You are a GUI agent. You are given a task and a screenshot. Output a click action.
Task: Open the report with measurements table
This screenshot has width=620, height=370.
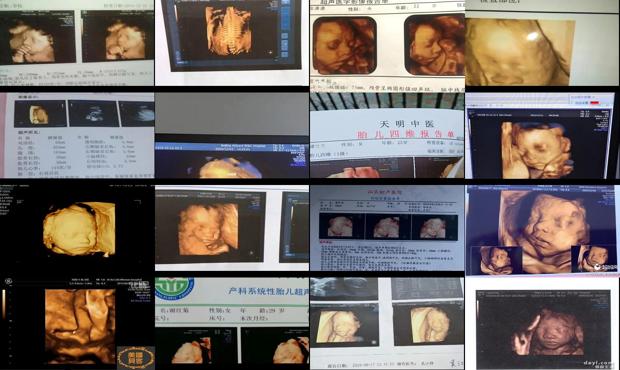[77, 135]
